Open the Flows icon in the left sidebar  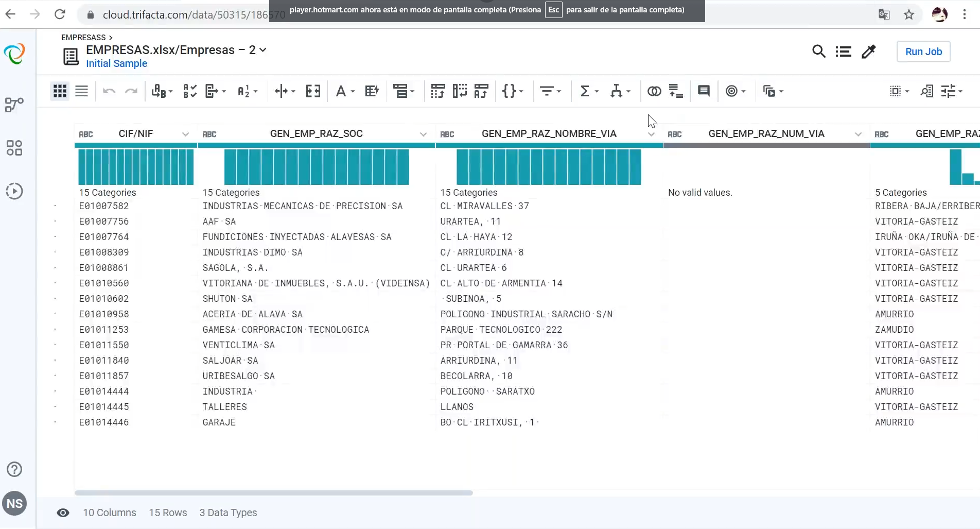(14, 105)
